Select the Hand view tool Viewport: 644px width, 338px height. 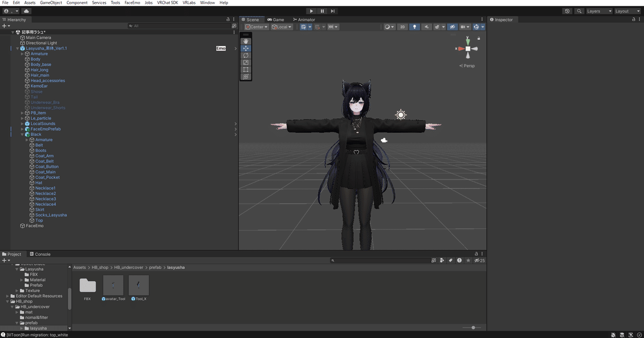pos(246,41)
